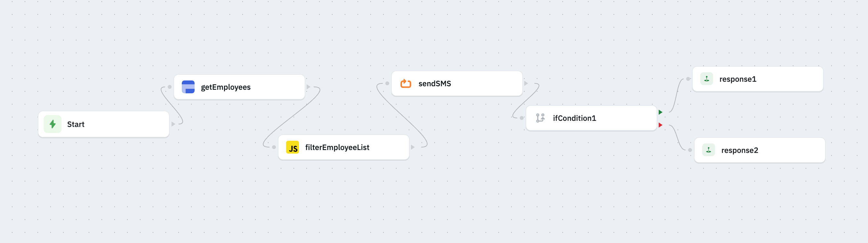
Task: Click the lightning icon on the Start node
Action: [52, 124]
